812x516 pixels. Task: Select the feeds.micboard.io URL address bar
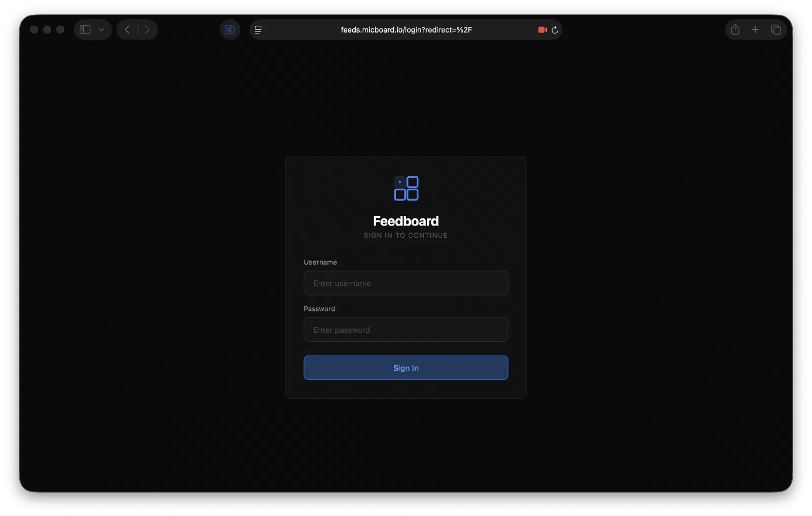tap(406, 29)
